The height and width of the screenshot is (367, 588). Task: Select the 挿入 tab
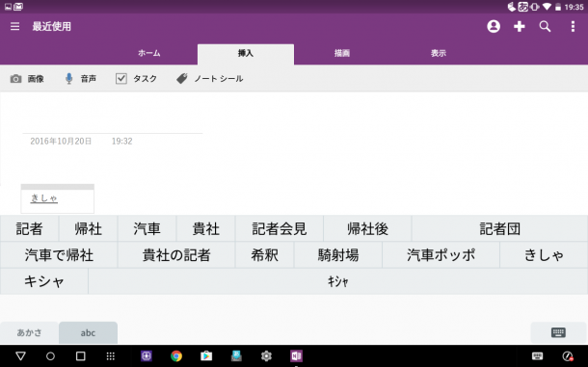pos(246,54)
